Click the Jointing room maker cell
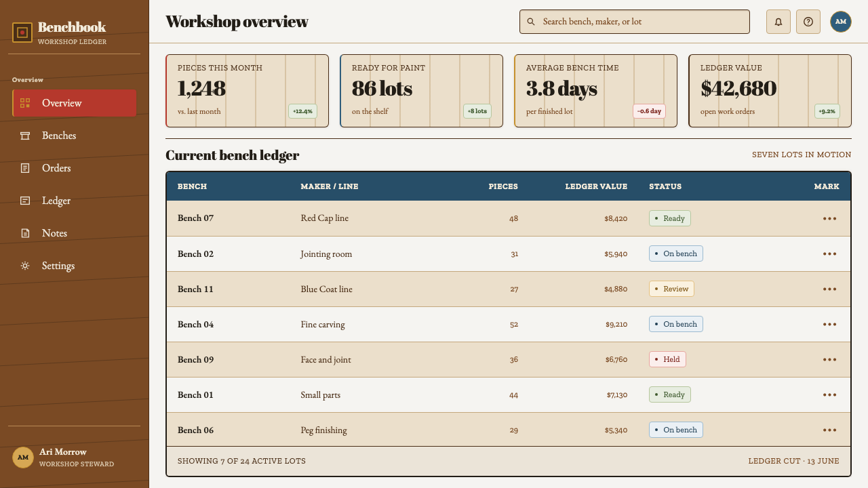 [326, 254]
